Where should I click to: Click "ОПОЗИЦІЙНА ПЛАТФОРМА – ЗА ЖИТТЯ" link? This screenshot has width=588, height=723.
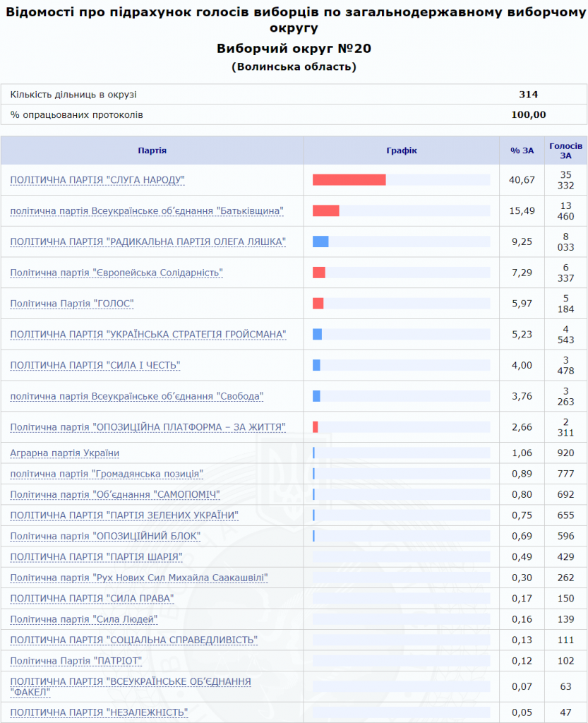tap(148, 426)
